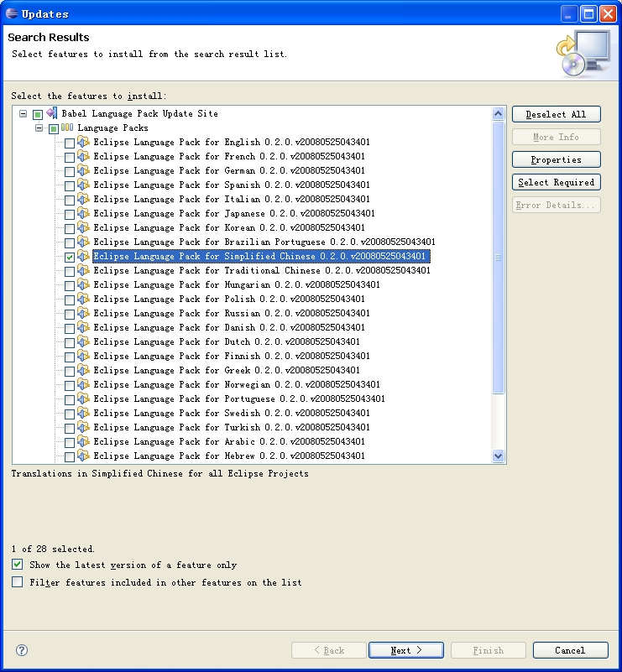
Task: Collapse the Language Packs tree node
Action: click(39, 128)
